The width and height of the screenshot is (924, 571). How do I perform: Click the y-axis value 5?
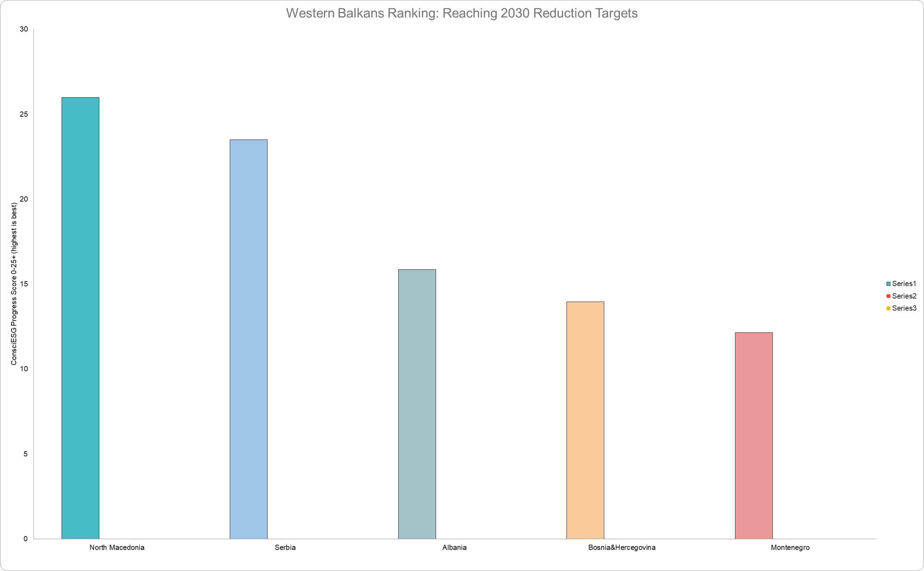(26, 454)
